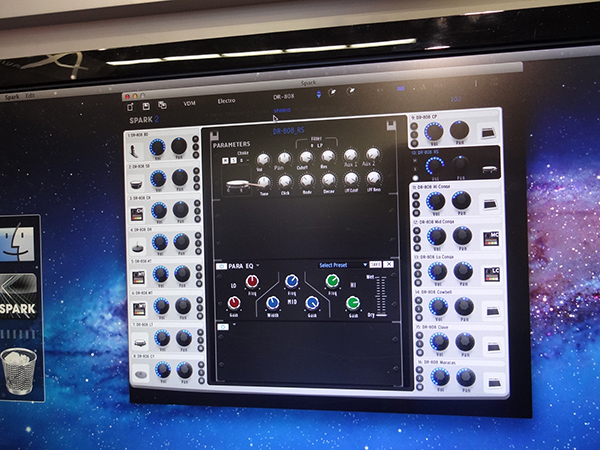Click the Wet/Dry mix slider in PARA EQ

pyautogui.click(x=381, y=295)
